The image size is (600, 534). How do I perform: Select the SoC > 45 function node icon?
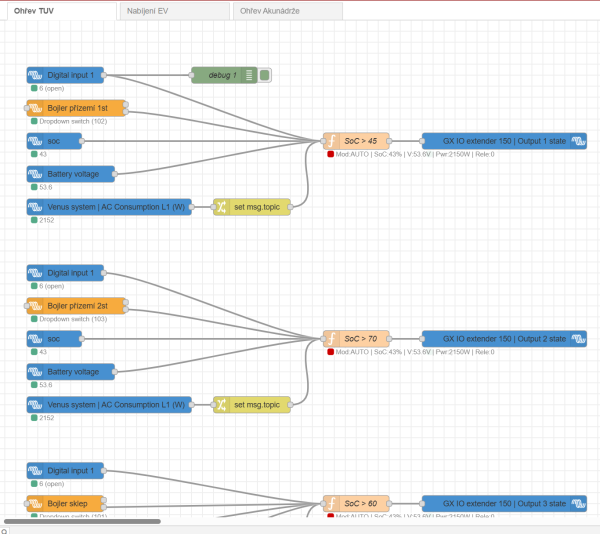coord(331,141)
